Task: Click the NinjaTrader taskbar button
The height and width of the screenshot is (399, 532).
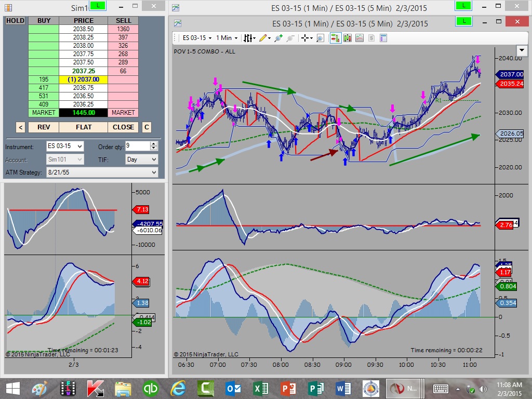Action: click(404, 389)
